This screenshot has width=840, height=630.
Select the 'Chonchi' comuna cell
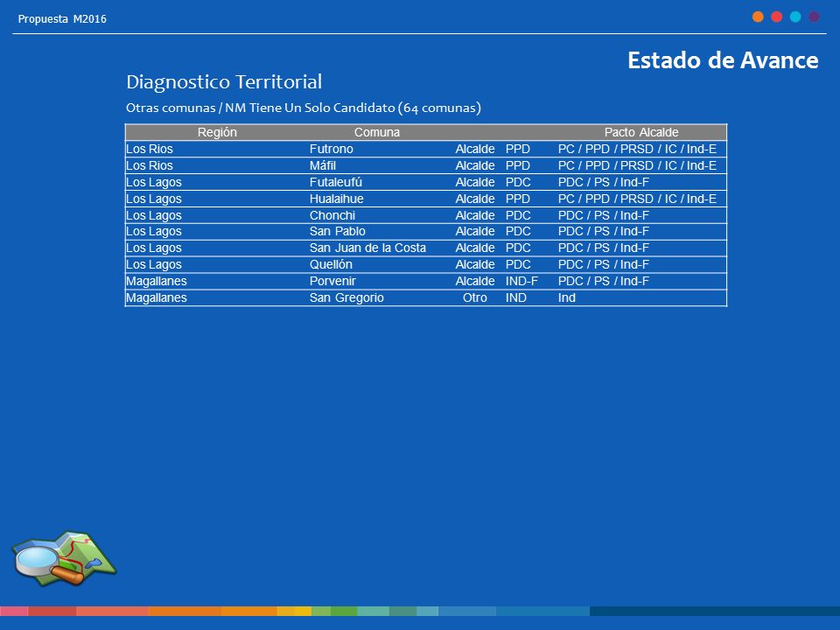[x=332, y=215]
